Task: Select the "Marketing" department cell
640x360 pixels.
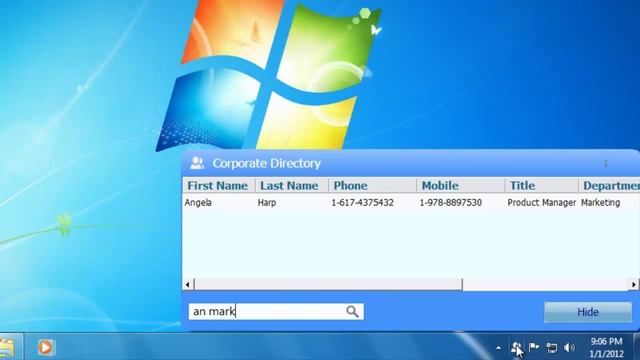Action: [600, 202]
